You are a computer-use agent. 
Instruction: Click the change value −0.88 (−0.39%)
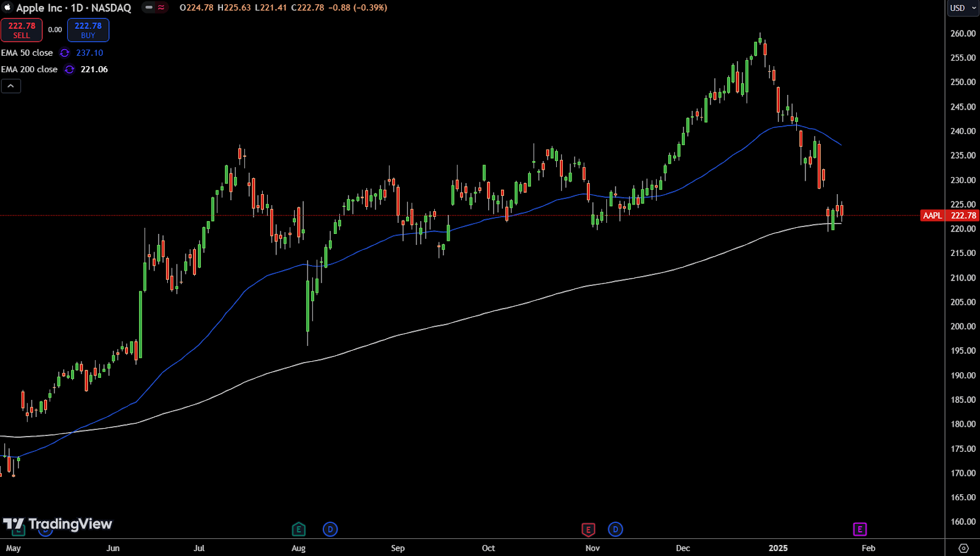tap(358, 7)
